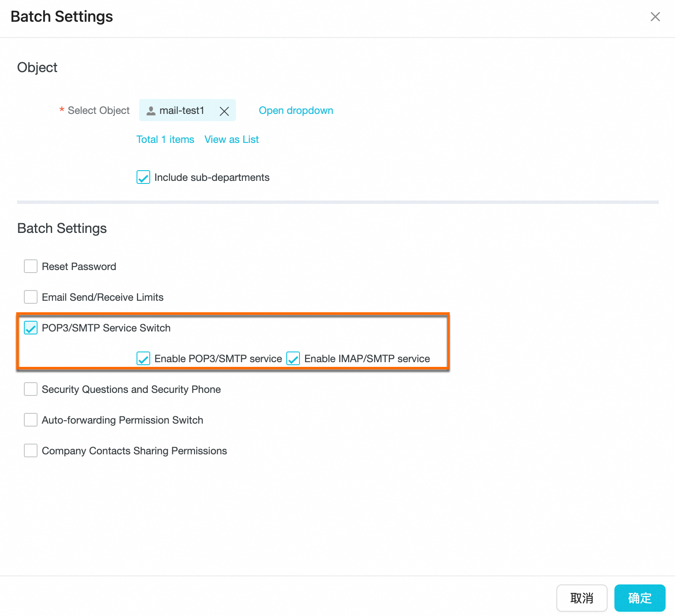Uncheck POP3/SMTP Service Switch
Viewport: 675px width, 616px height.
click(31, 328)
